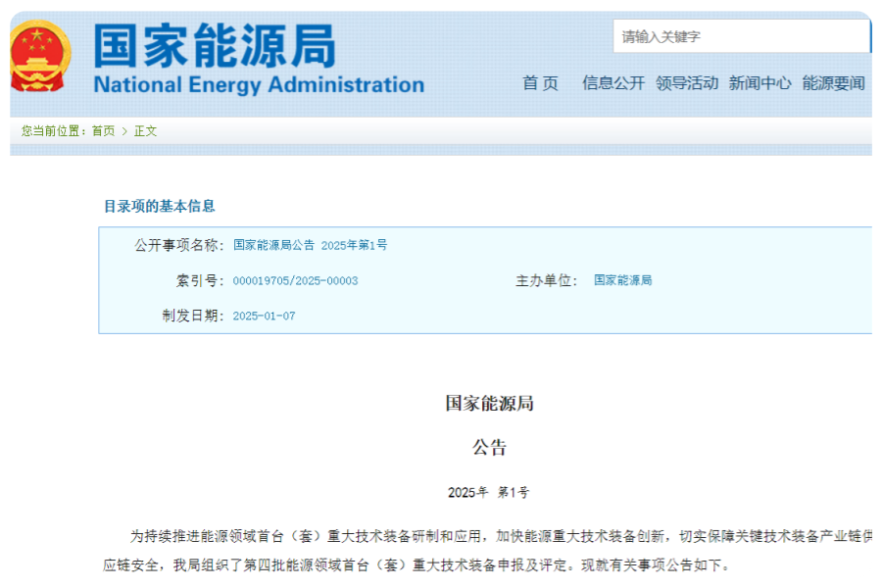882x588 pixels.
Task: Click the National Energy Administration English title
Action: [259, 85]
